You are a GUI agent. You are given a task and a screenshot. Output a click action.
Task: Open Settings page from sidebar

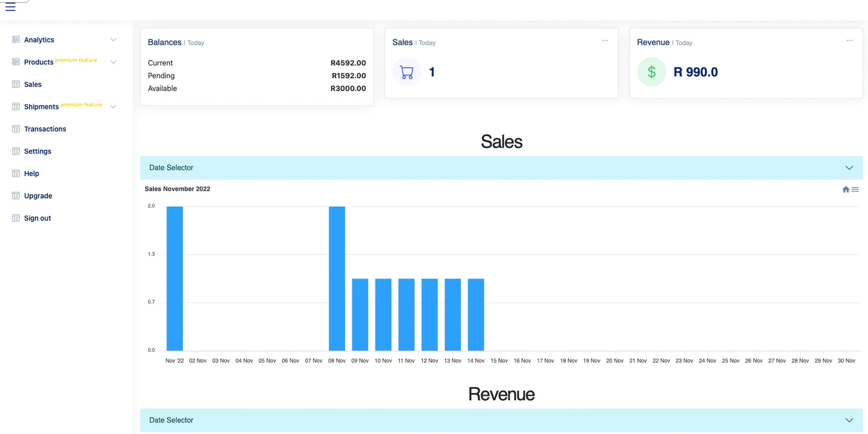38,151
